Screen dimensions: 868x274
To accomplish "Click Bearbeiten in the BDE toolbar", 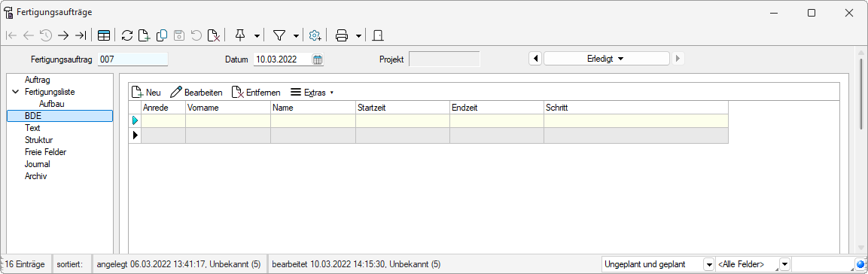I will coord(196,93).
